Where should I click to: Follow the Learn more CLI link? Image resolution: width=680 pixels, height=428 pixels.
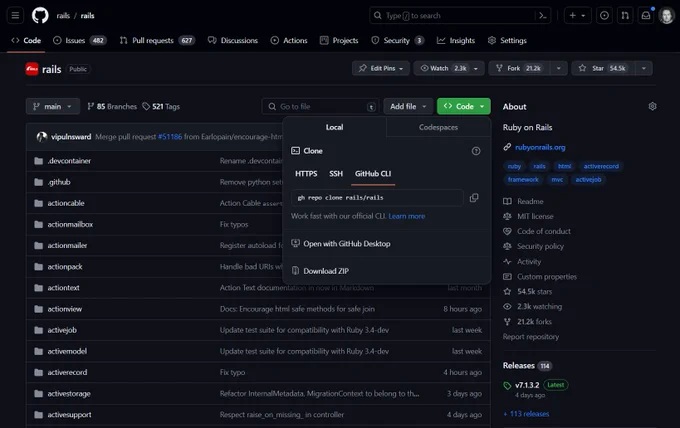click(407, 216)
